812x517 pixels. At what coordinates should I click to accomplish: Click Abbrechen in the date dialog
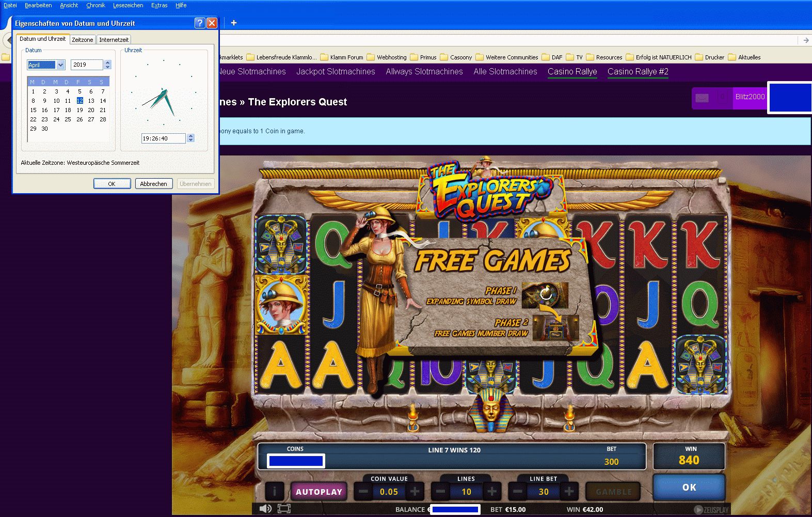click(x=154, y=184)
